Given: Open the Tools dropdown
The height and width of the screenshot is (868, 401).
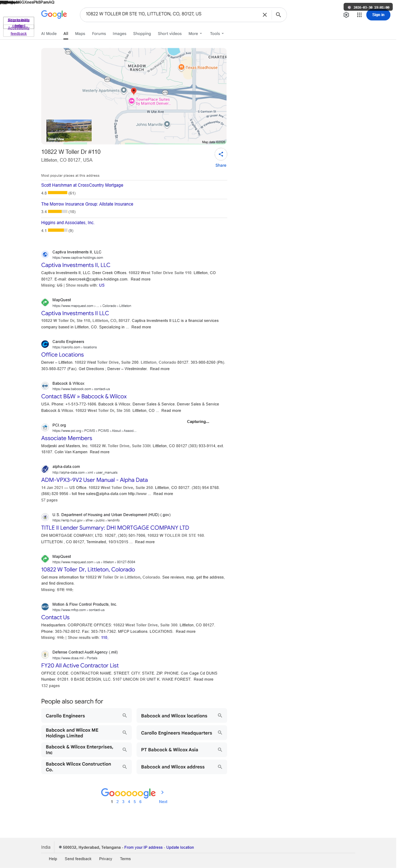Looking at the screenshot, I should 217,34.
